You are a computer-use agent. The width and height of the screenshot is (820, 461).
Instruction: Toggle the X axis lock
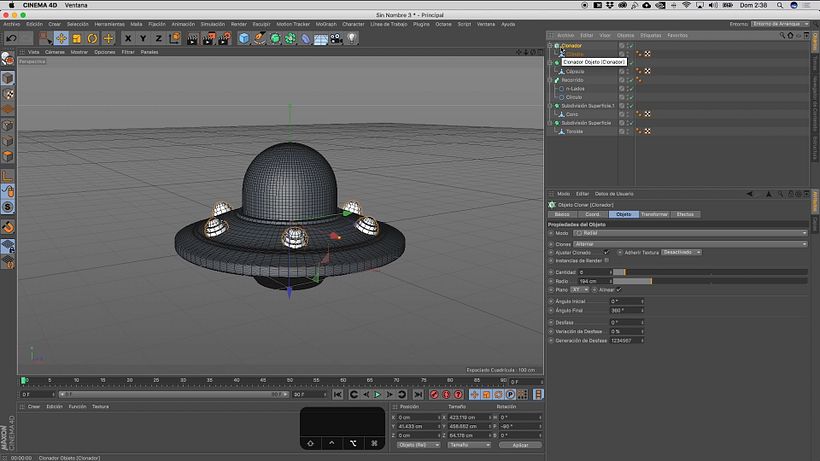coord(128,38)
